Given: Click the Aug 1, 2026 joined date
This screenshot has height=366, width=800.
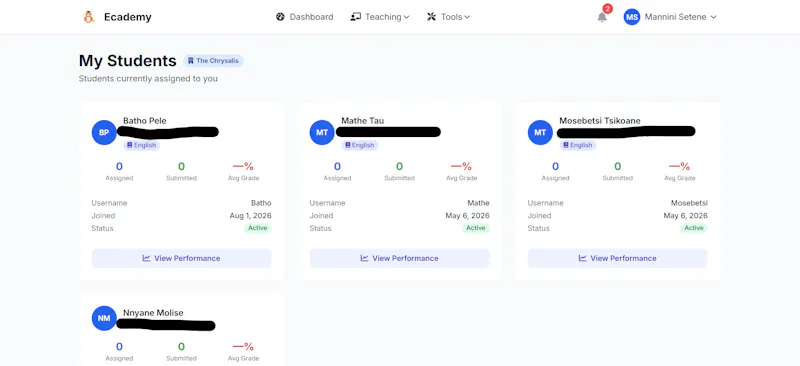Looking at the screenshot, I should 251,216.
